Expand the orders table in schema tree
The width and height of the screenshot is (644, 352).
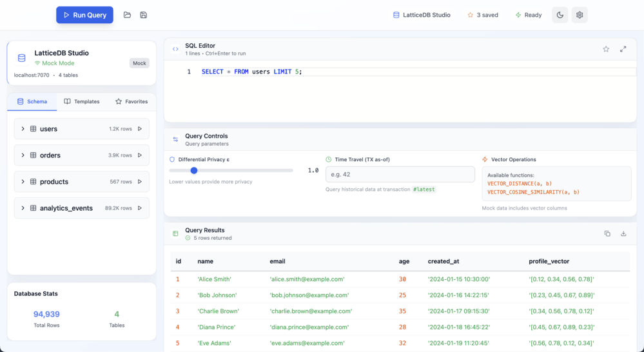(23, 155)
